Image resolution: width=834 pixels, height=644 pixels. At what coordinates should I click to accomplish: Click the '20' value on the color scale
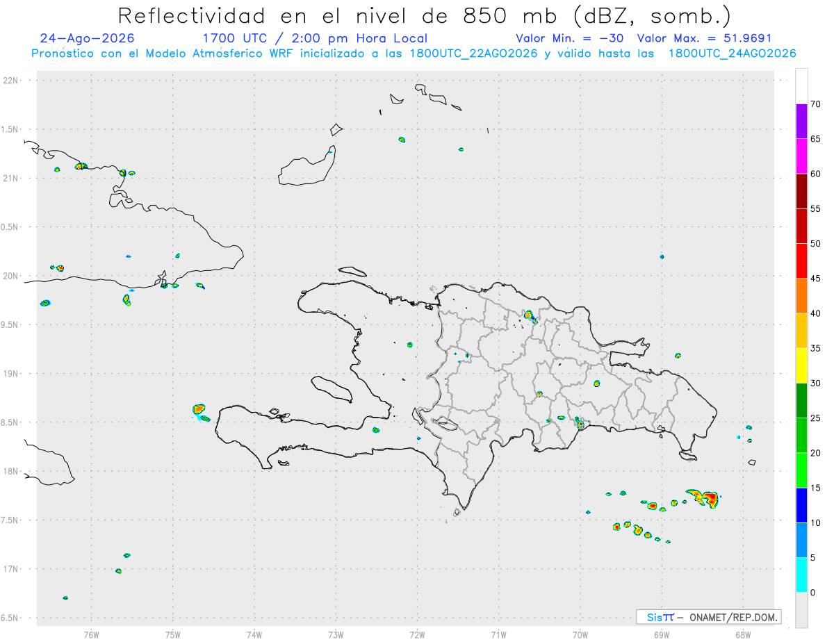pyautogui.click(x=815, y=453)
